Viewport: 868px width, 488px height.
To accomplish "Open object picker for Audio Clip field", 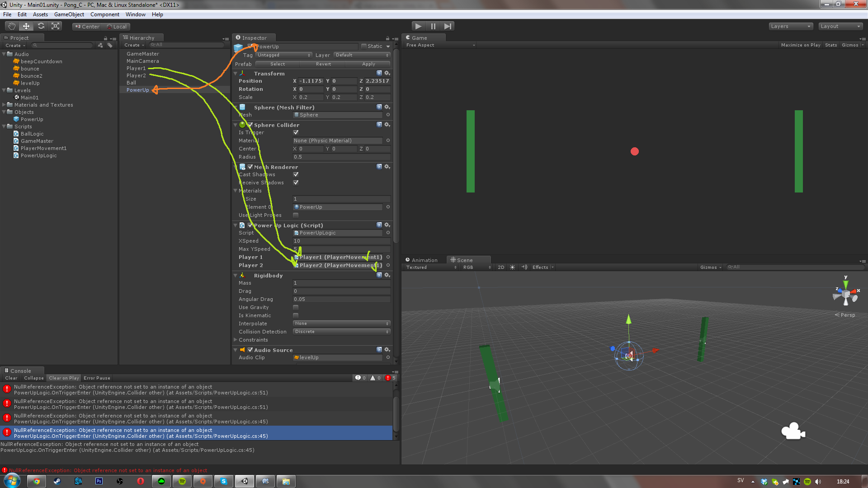I will pyautogui.click(x=388, y=357).
